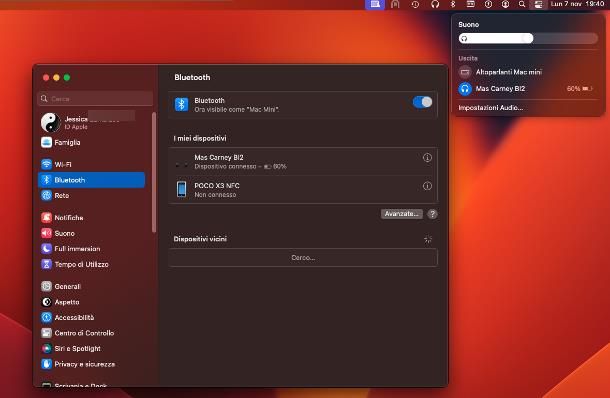
Task: Open Generali settings in sidebar
Action: pyautogui.click(x=92, y=286)
